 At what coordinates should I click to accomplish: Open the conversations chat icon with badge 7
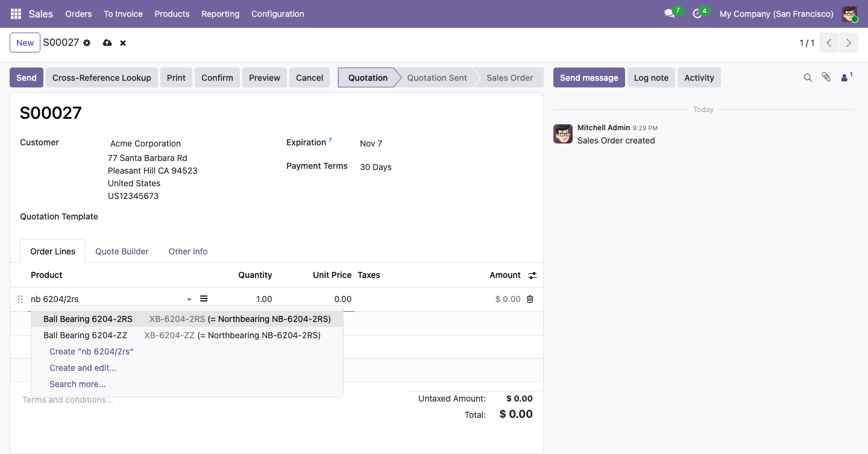pyautogui.click(x=670, y=13)
